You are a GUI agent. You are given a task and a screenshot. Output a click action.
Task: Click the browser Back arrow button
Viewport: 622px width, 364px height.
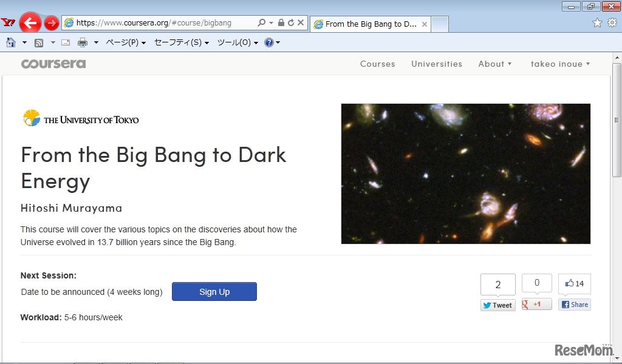(30, 23)
